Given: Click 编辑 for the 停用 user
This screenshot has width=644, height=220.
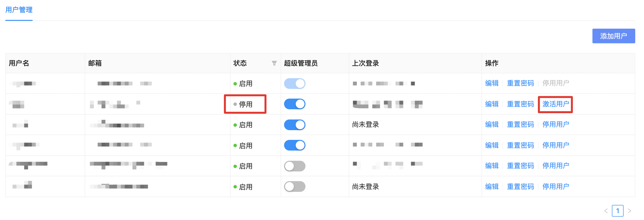Looking at the screenshot, I should point(492,104).
